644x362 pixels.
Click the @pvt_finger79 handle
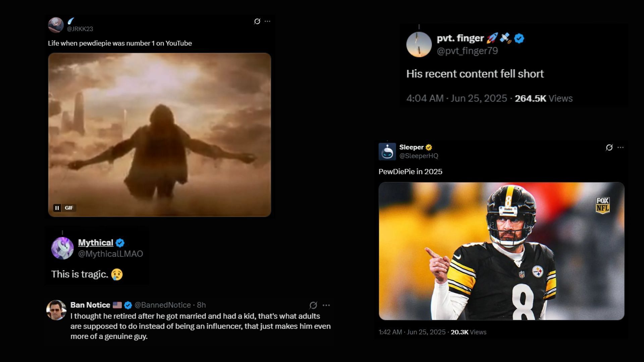(467, 51)
